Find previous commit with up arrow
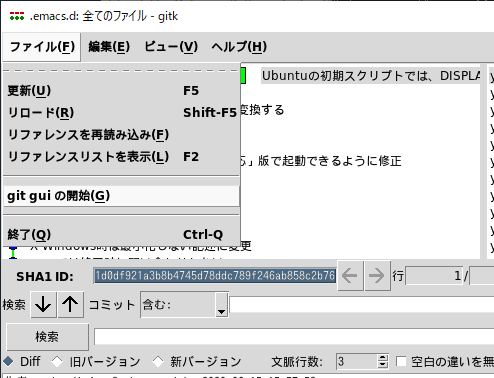 pyautogui.click(x=70, y=304)
